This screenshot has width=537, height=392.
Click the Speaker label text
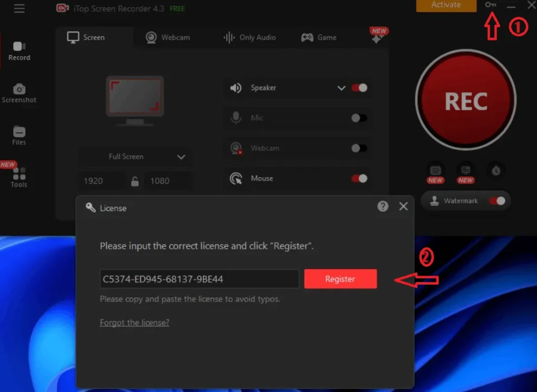(x=263, y=88)
